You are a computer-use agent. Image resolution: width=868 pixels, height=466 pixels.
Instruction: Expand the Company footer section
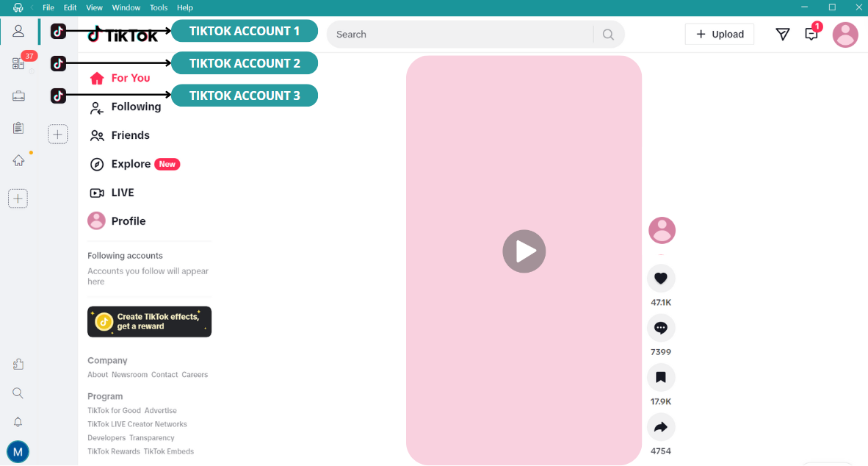(107, 360)
